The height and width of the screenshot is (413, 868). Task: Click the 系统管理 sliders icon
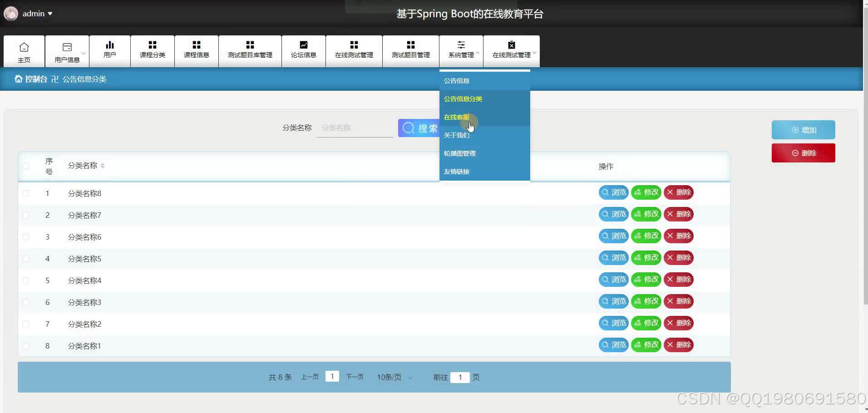pos(461,45)
